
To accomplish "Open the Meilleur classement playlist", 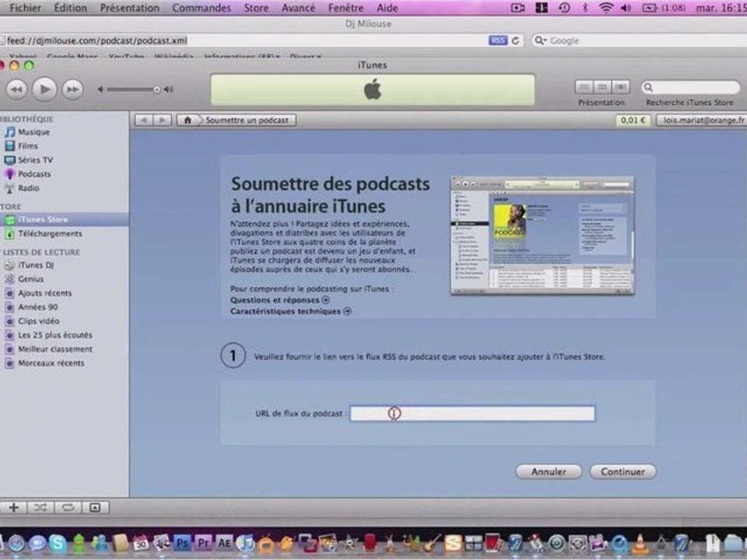I will click(x=55, y=349).
